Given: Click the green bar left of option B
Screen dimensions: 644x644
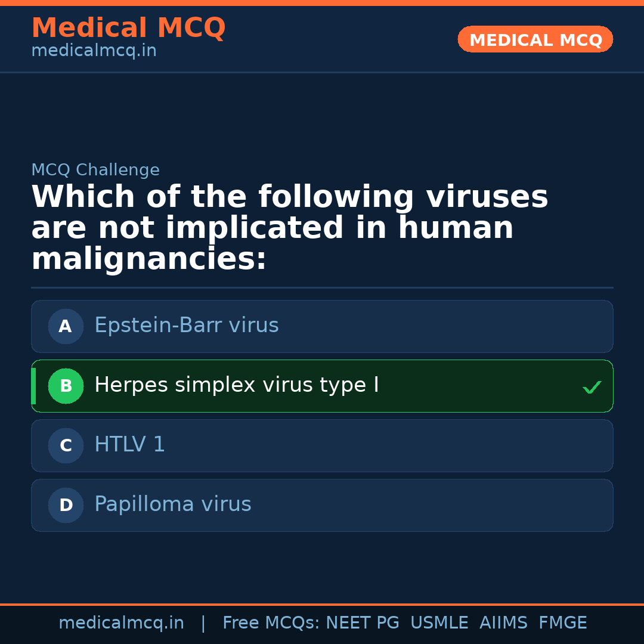Looking at the screenshot, I should coord(33,386).
